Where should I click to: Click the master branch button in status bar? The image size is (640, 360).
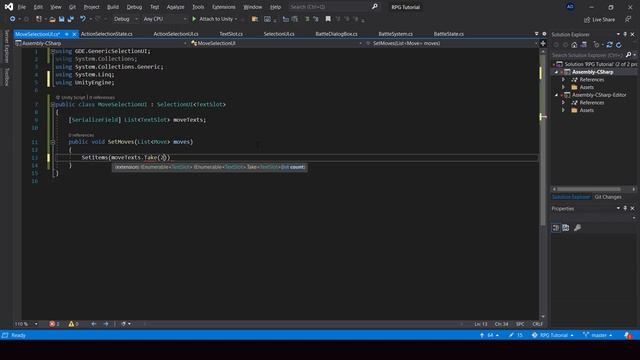coord(598,335)
